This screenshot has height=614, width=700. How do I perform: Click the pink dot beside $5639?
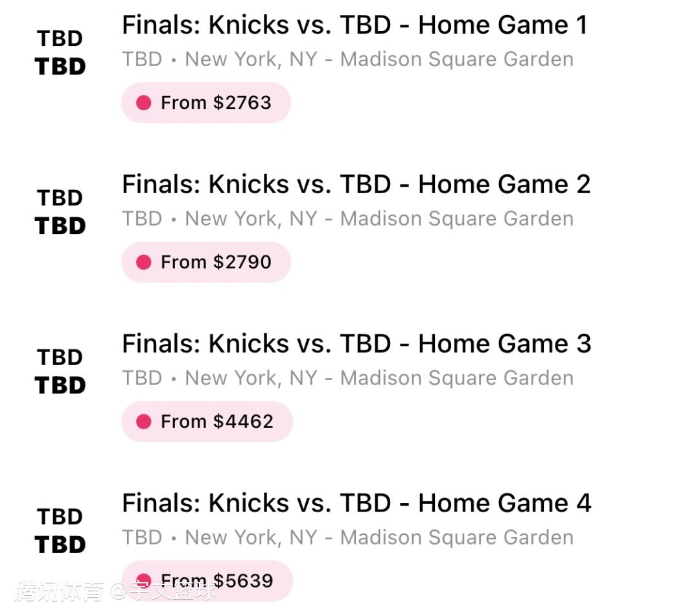(x=144, y=581)
